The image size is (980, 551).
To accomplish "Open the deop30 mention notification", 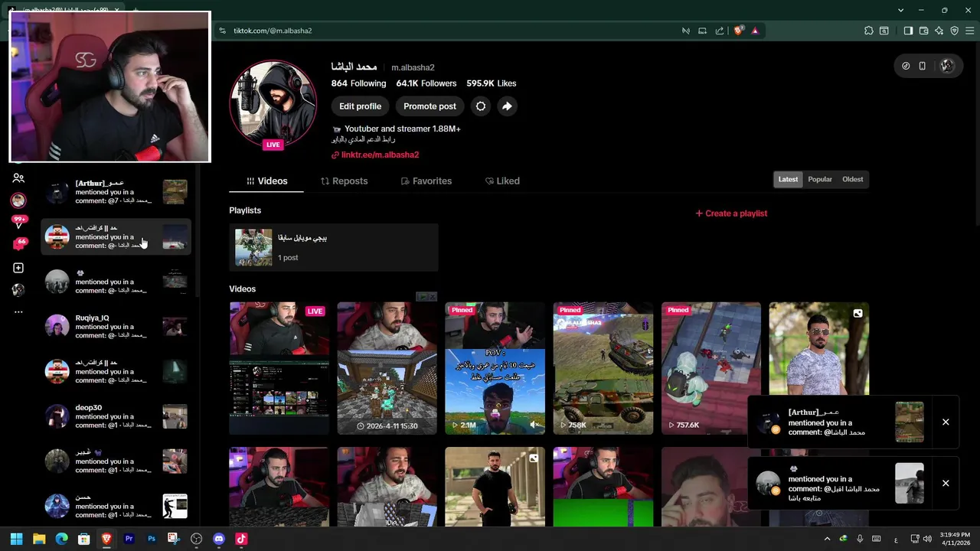I will coord(116,416).
